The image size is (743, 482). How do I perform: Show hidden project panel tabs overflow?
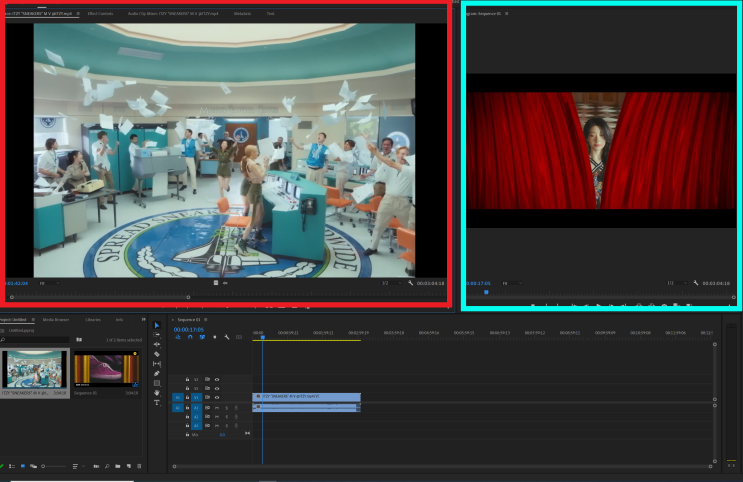(x=143, y=319)
